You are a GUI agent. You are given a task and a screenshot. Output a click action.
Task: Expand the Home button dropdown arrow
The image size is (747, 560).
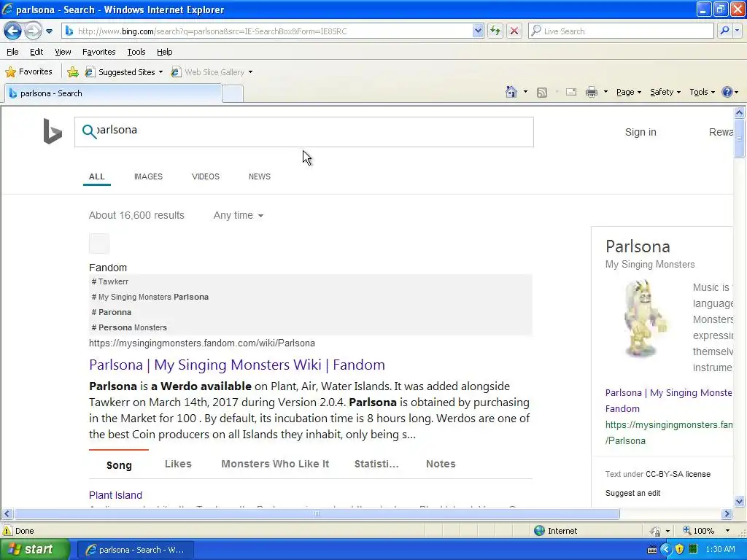tap(525, 92)
